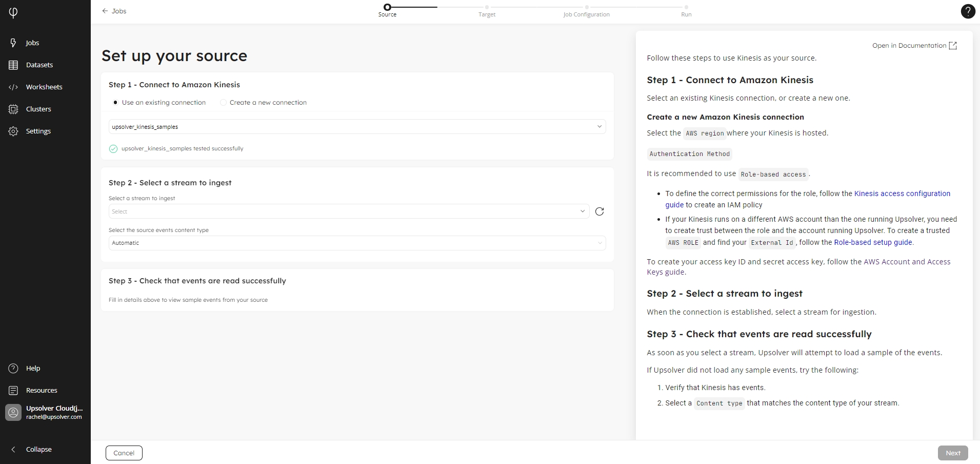
Task: Select 'Create a new connection' radio
Action: pos(223,103)
